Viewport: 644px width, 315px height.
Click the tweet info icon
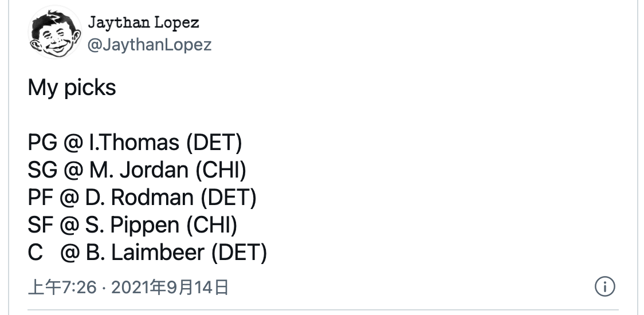pyautogui.click(x=604, y=286)
